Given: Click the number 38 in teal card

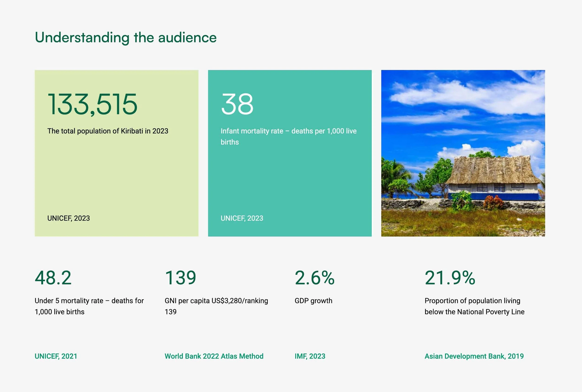Looking at the screenshot, I should click(237, 104).
